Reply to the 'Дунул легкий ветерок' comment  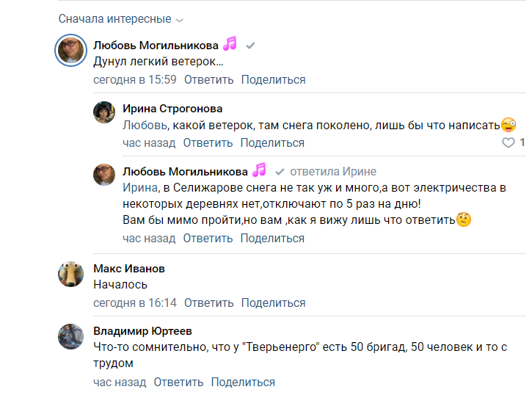click(208, 80)
